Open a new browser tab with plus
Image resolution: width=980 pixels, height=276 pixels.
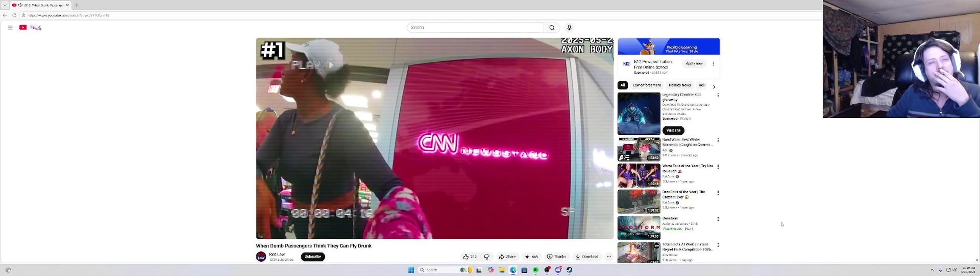[x=77, y=5]
